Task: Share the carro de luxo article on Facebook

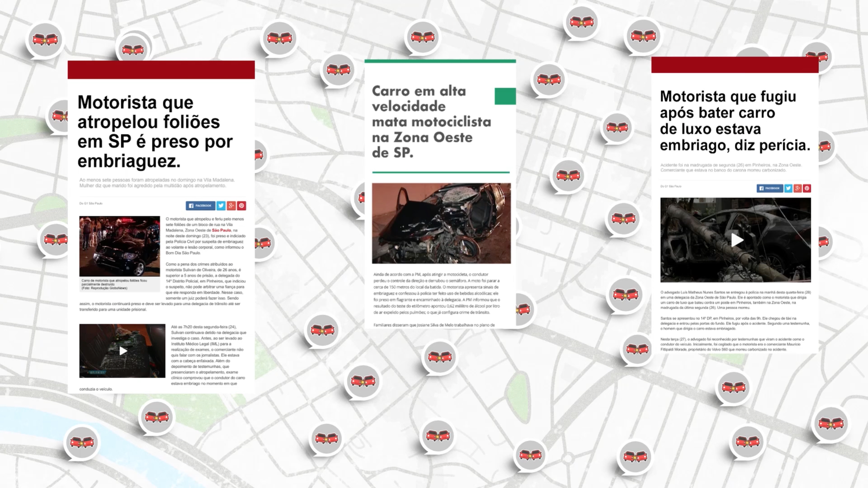Action: coord(769,188)
